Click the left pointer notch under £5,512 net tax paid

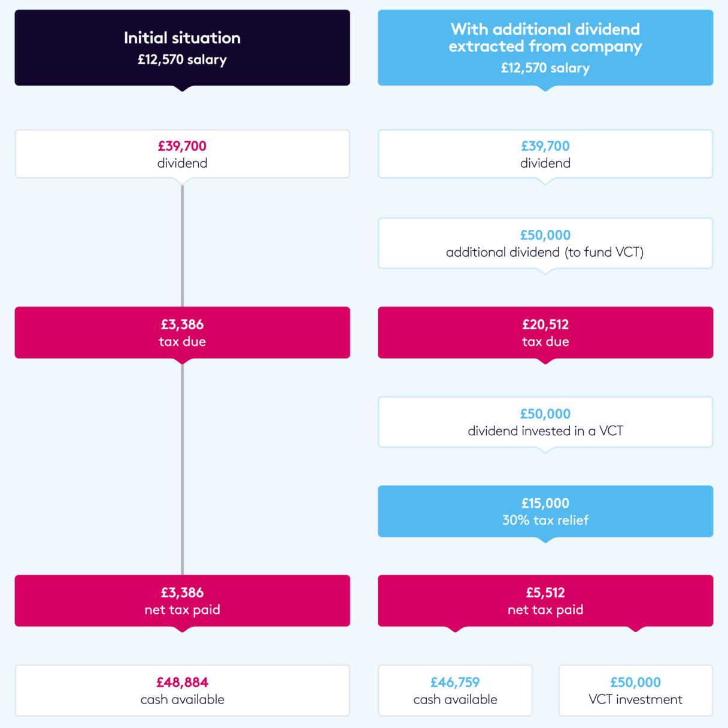[x=455, y=629]
